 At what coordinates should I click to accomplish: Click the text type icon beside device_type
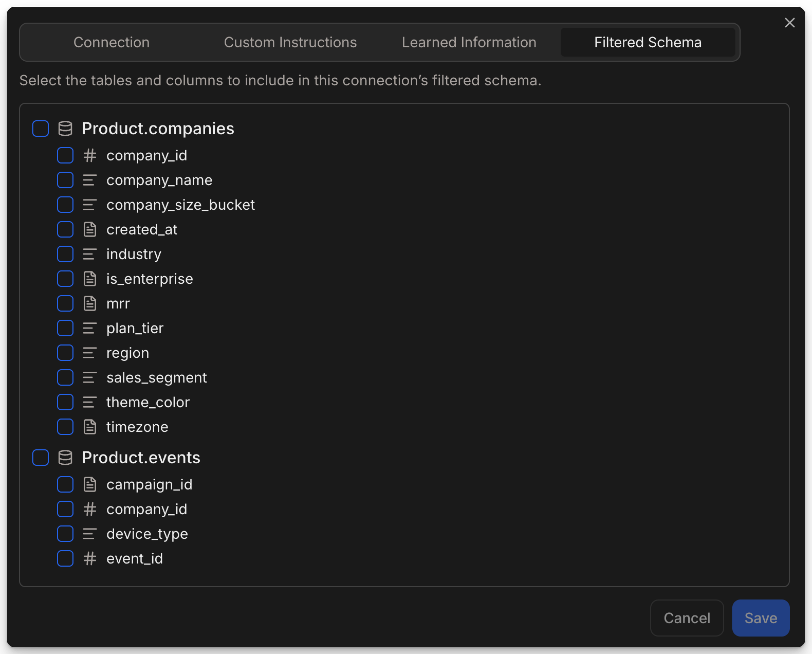tap(90, 534)
